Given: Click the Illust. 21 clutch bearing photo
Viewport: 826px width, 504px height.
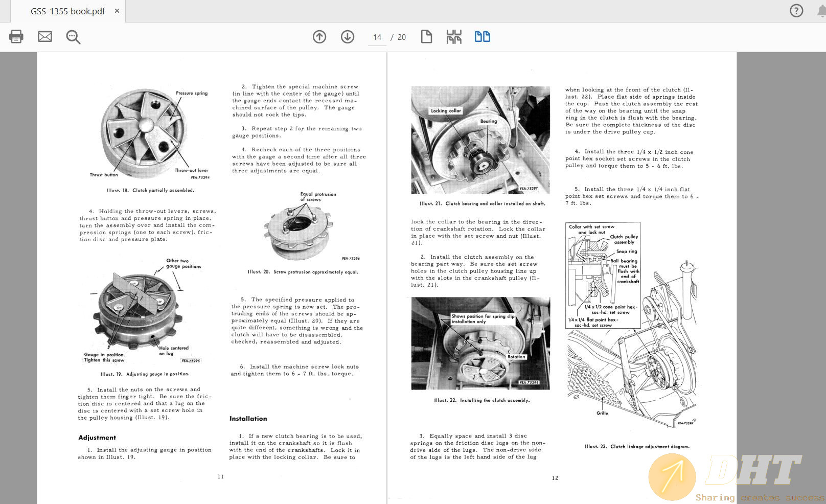Looking at the screenshot, I should click(480, 140).
